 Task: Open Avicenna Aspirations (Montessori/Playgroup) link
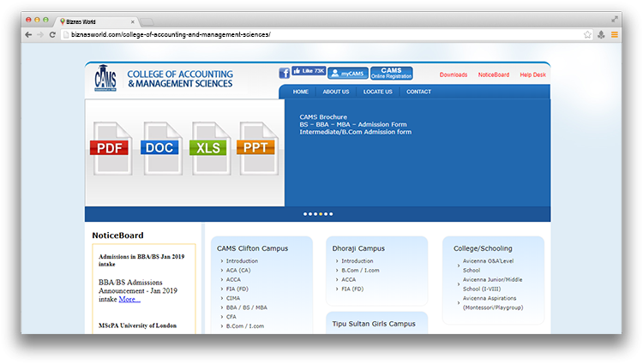click(493, 303)
